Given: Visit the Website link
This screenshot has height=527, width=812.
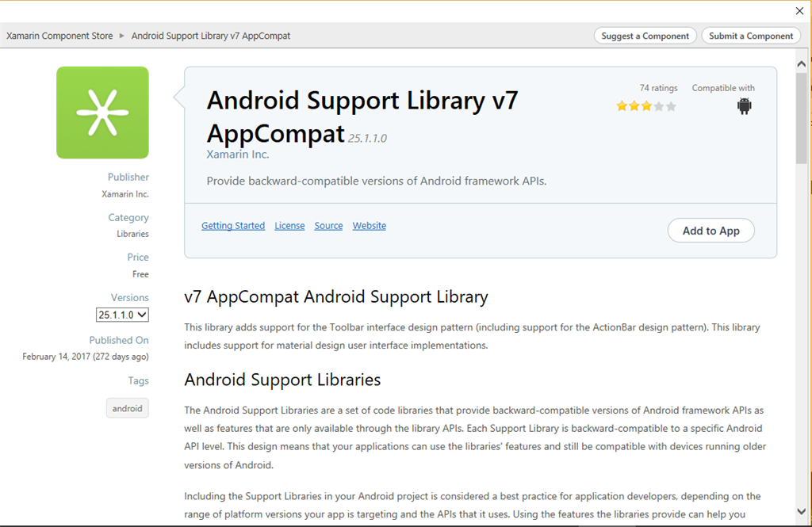Looking at the screenshot, I should coord(370,226).
